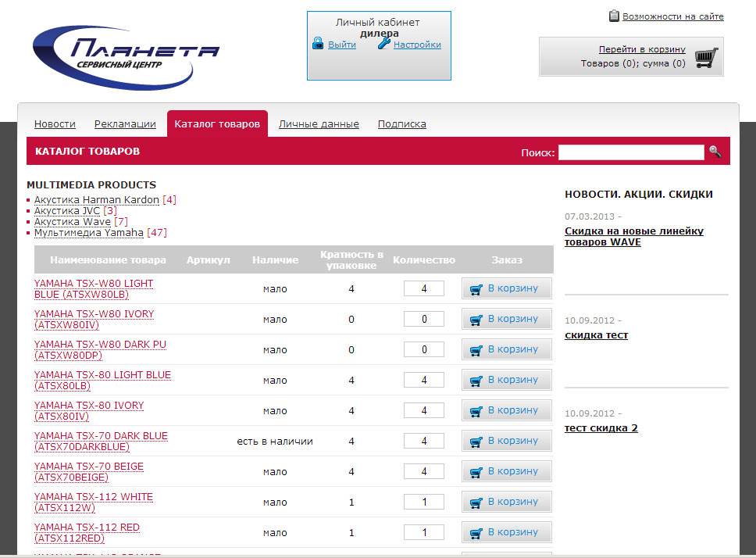Click quantity field for TSX-80 IVORY
Image resolution: width=756 pixels, height=558 pixels.
[x=424, y=410]
